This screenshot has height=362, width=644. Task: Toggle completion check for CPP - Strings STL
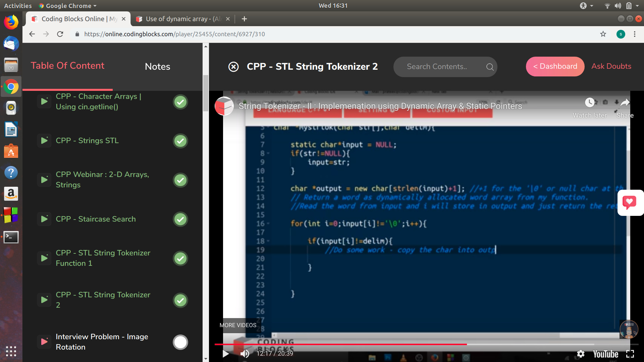point(180,141)
